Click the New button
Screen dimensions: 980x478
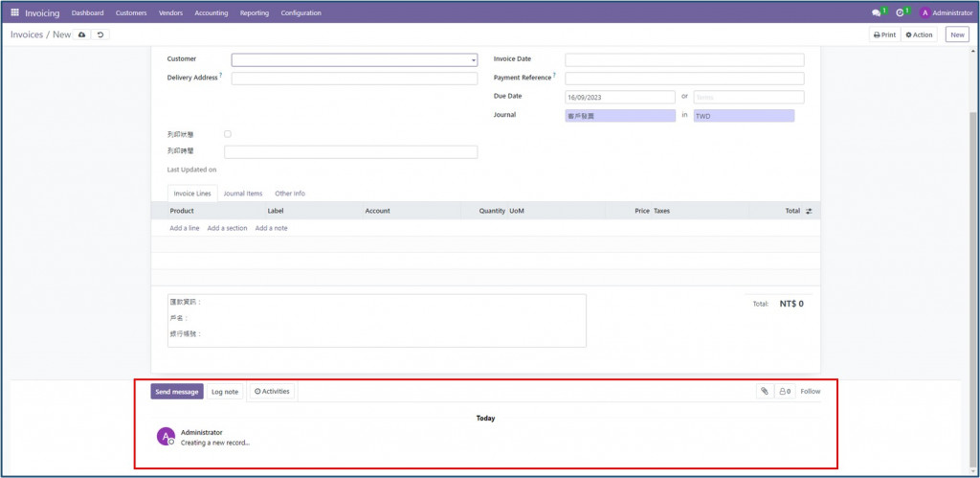point(957,35)
